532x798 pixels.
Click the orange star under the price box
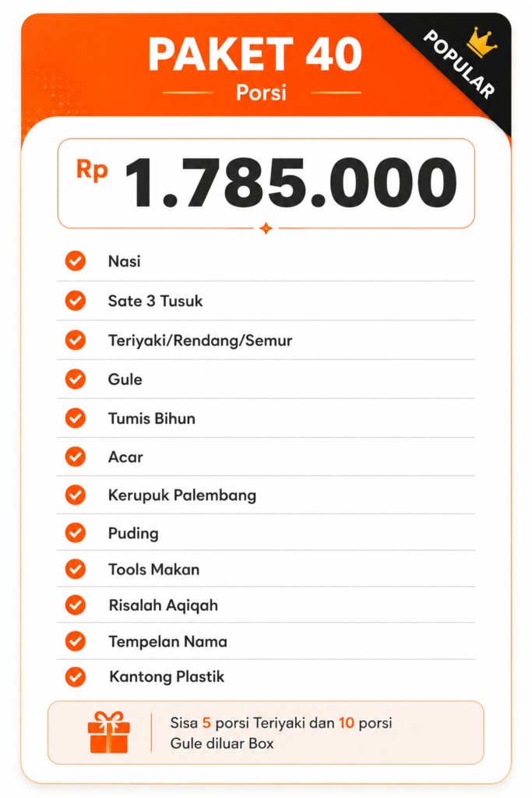tap(266, 228)
